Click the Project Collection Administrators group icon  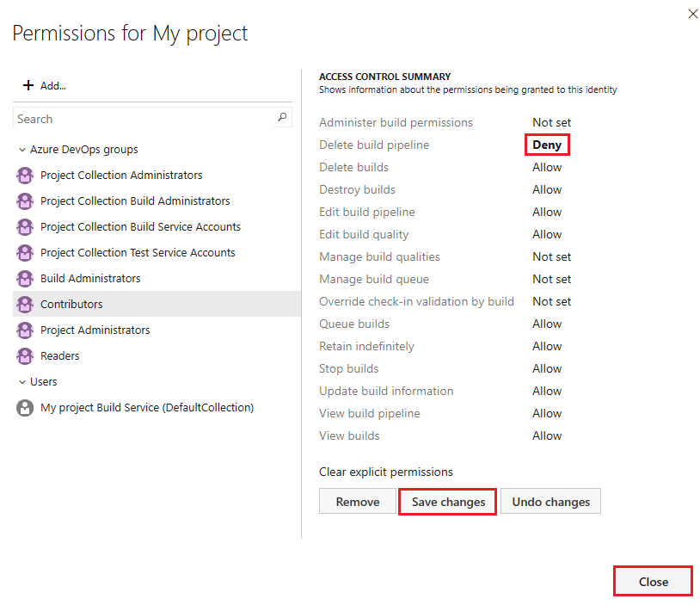click(24, 175)
